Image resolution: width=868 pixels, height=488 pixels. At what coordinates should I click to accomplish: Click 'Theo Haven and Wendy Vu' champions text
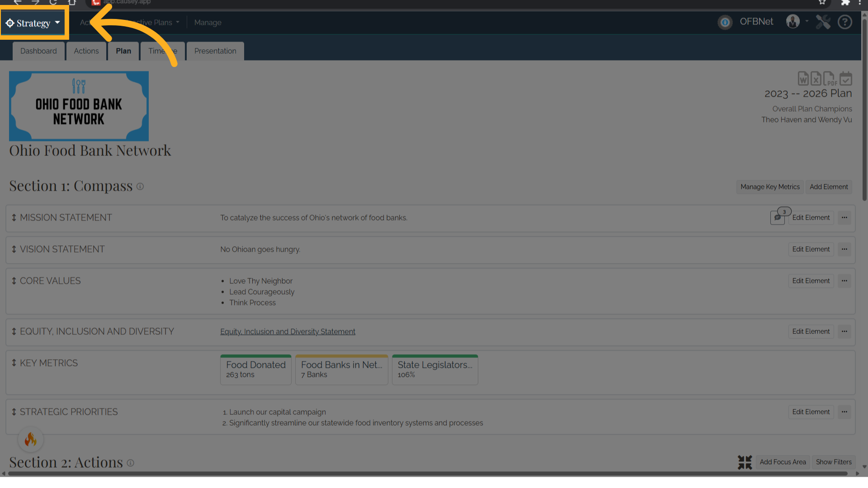(807, 120)
